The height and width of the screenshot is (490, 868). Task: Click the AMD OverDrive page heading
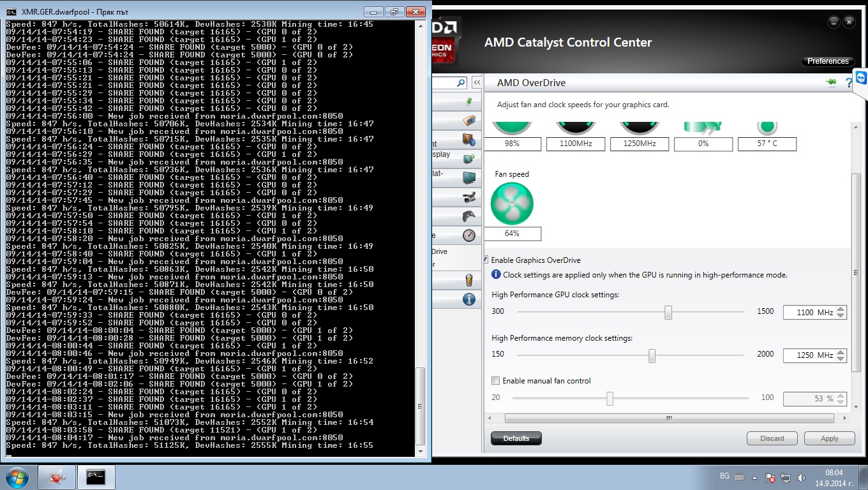click(x=531, y=83)
